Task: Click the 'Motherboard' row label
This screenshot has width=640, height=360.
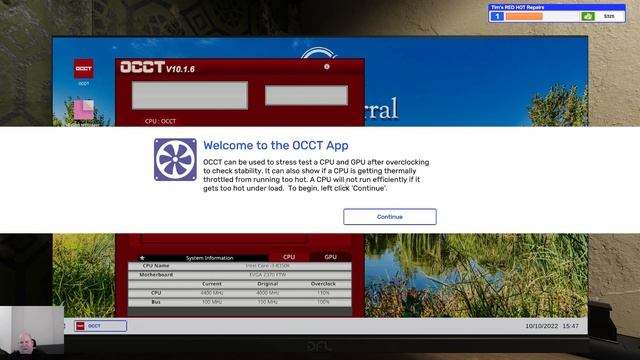Action: tap(156, 275)
